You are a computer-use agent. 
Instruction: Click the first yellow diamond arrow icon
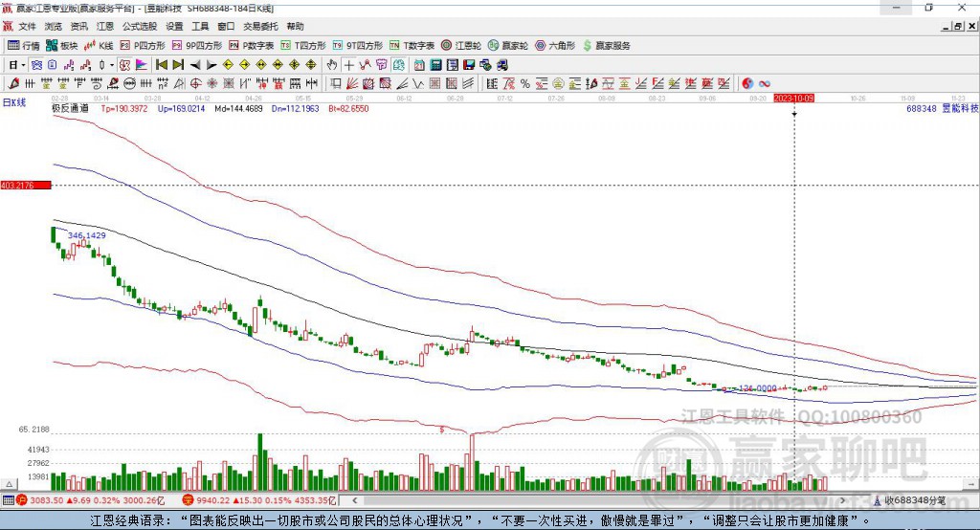coord(228,65)
